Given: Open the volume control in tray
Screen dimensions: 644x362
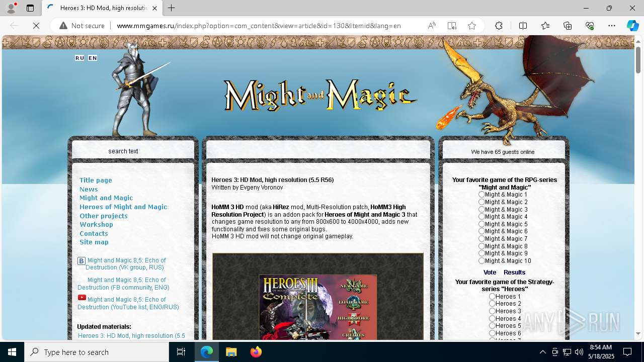Looking at the screenshot, I should 579,352.
